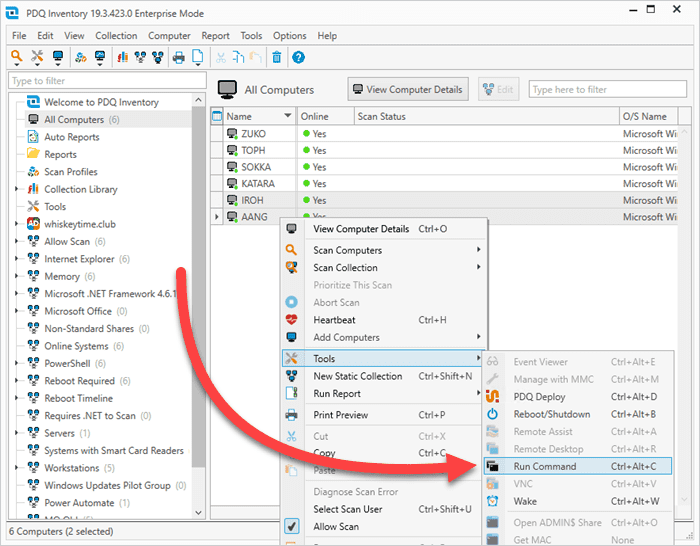This screenshot has height=546, width=700.
Task: Choose Print Preview from context menu
Action: (384, 415)
